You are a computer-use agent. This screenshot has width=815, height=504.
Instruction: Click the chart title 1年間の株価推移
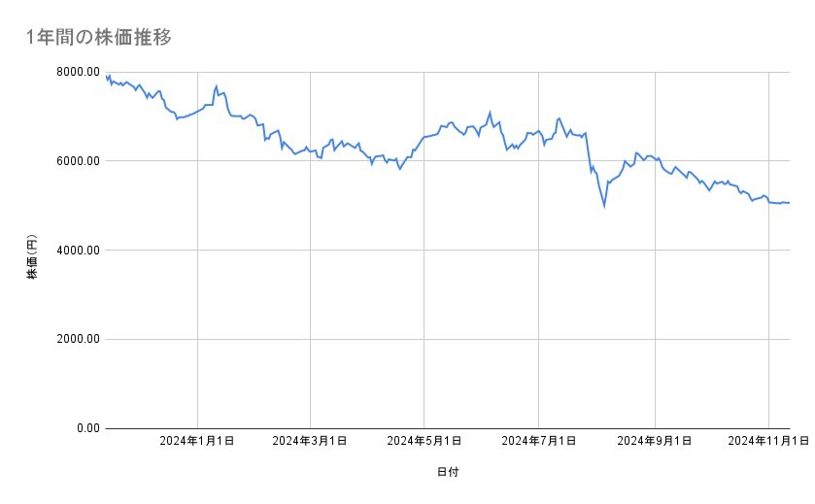pyautogui.click(x=101, y=37)
